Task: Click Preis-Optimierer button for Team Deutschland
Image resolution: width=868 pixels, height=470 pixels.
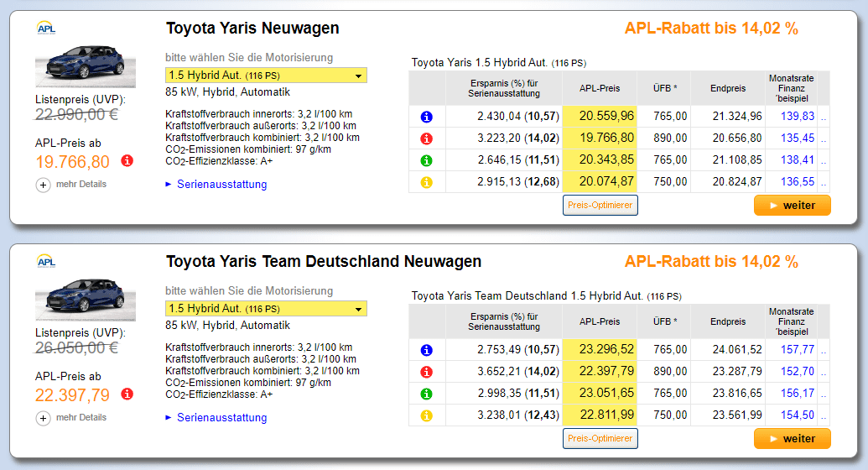Action: tap(600, 438)
